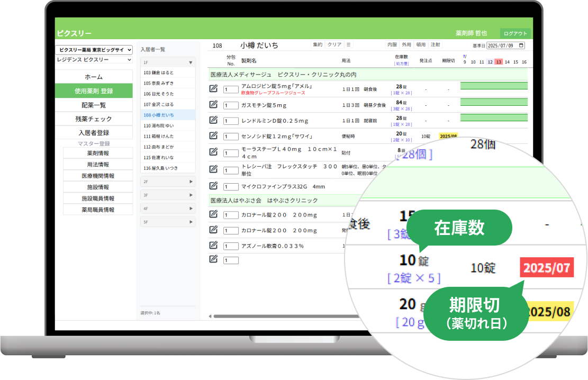This screenshot has height=380, width=588.
Task: Click the ログアウト button
Action: click(x=516, y=32)
